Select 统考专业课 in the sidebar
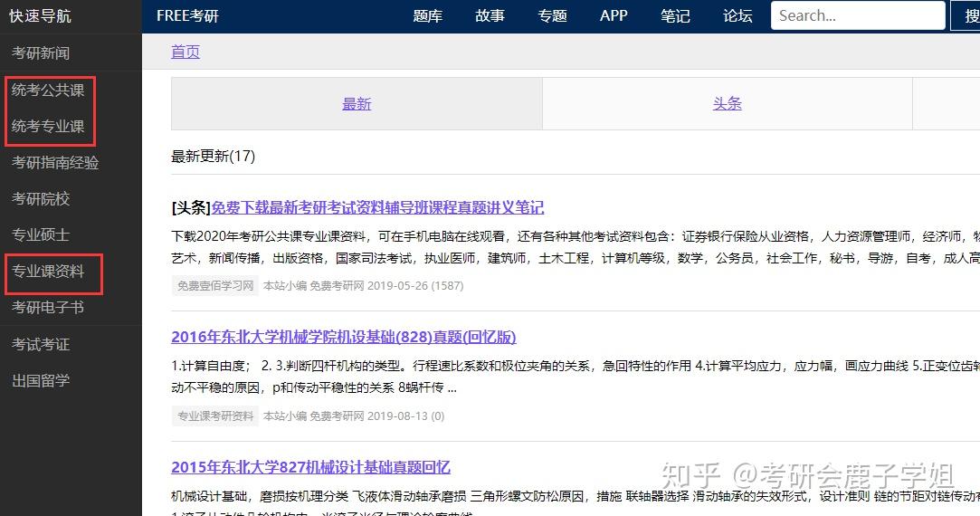This screenshot has height=516, width=980. 48,127
